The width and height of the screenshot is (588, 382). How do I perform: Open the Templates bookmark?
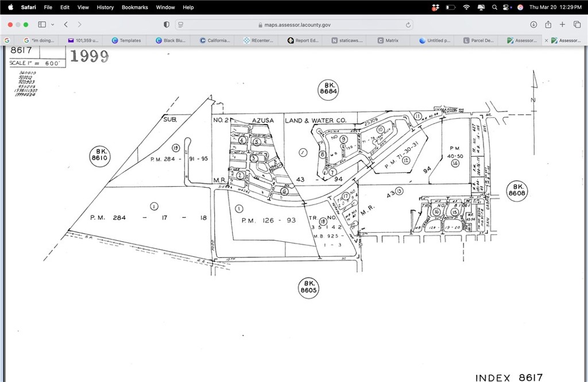click(126, 40)
